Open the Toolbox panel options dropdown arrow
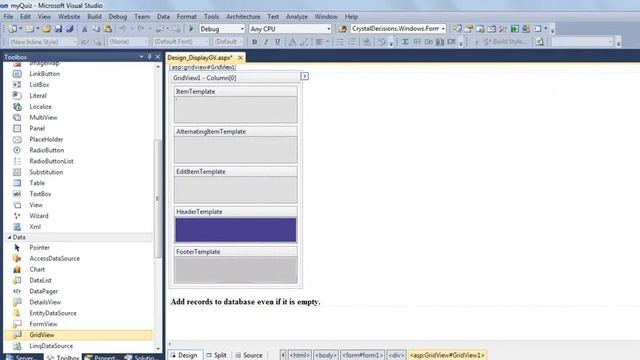This screenshot has width=640, height=360. (x=141, y=57)
